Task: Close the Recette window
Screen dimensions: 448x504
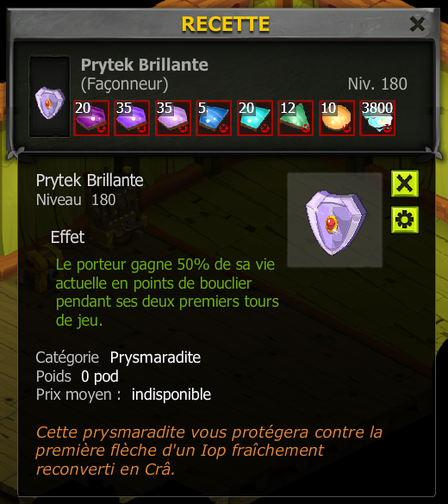Action: [x=418, y=24]
